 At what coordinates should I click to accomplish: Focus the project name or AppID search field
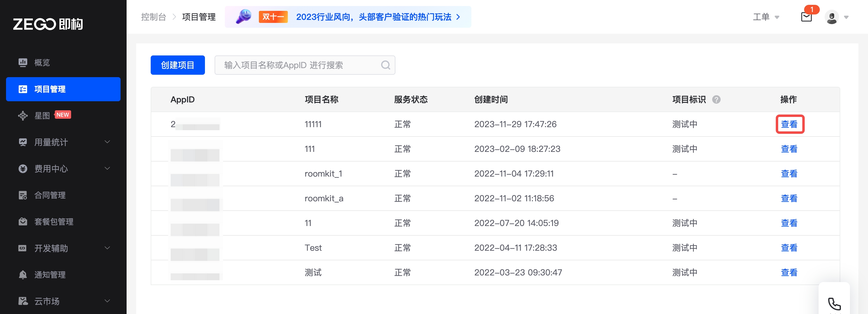(x=300, y=65)
